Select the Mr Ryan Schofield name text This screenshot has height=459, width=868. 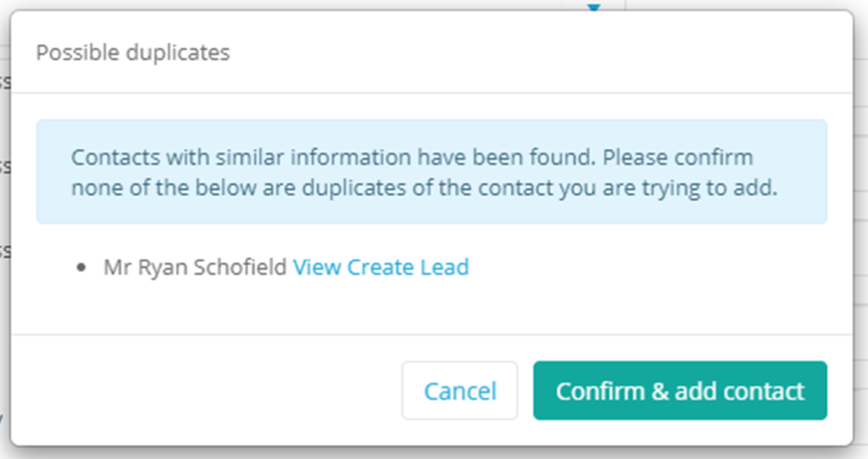click(196, 267)
